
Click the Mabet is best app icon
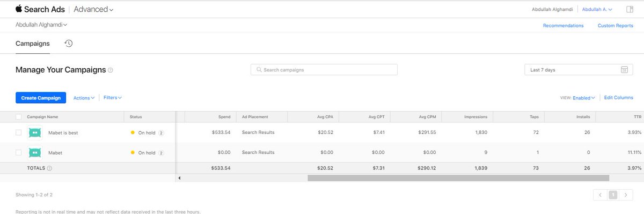(35, 132)
